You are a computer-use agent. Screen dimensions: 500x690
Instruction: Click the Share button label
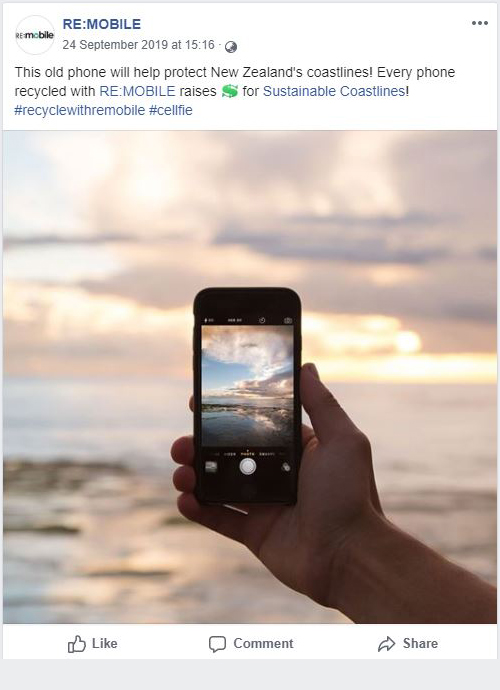click(420, 643)
